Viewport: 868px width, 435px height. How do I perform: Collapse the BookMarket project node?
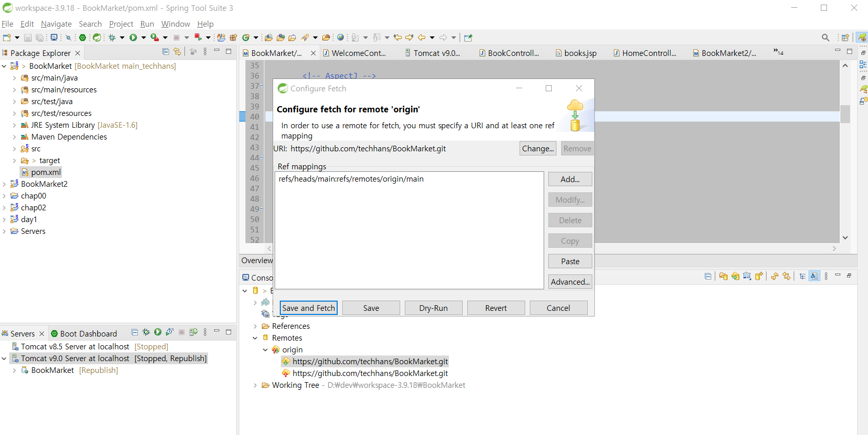tap(4, 66)
